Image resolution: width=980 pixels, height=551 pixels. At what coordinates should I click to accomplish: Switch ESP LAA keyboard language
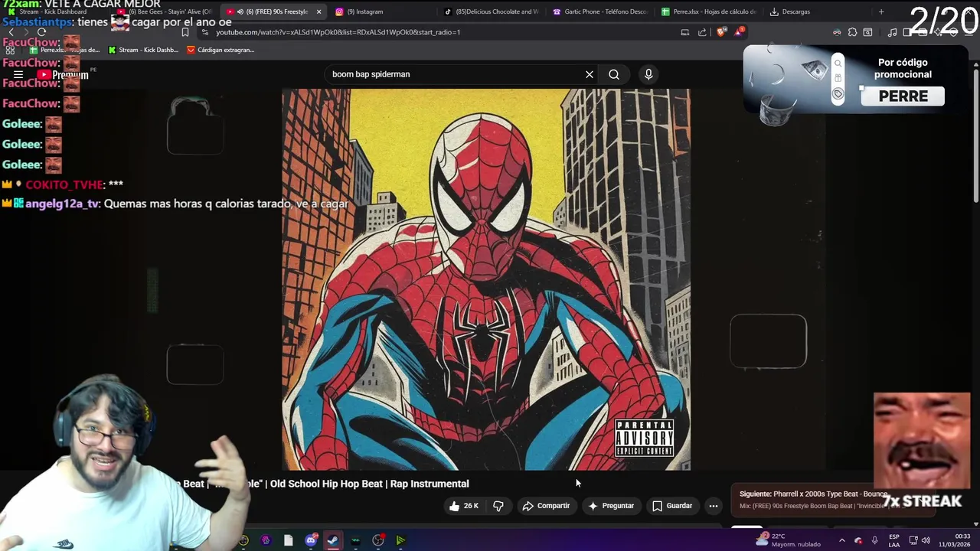tap(894, 540)
